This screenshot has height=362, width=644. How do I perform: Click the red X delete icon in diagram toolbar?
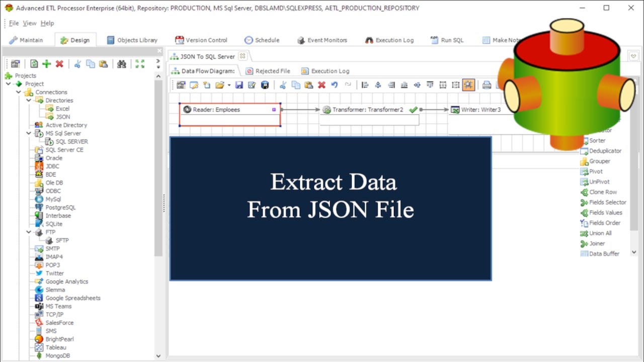pos(321,85)
